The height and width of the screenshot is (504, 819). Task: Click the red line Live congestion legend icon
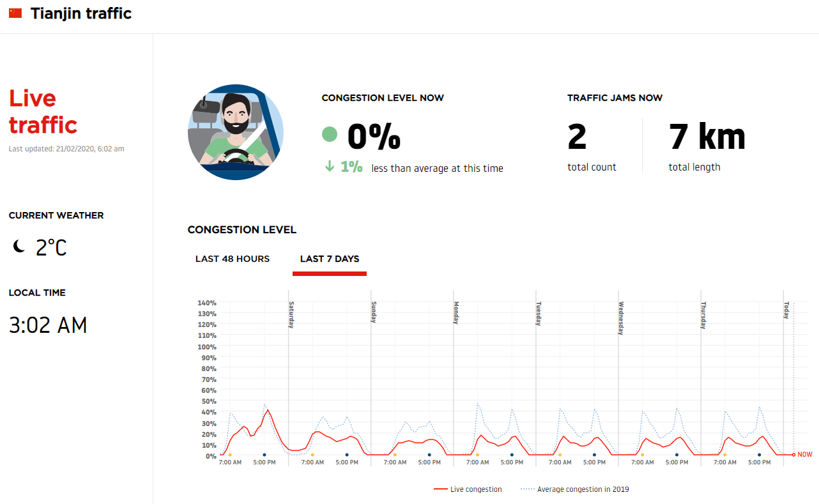(x=440, y=489)
